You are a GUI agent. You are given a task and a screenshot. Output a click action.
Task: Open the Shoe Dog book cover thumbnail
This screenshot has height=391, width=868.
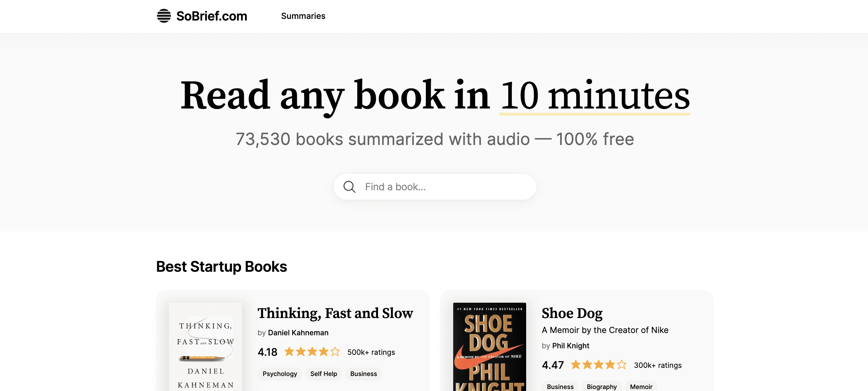pyautogui.click(x=489, y=347)
